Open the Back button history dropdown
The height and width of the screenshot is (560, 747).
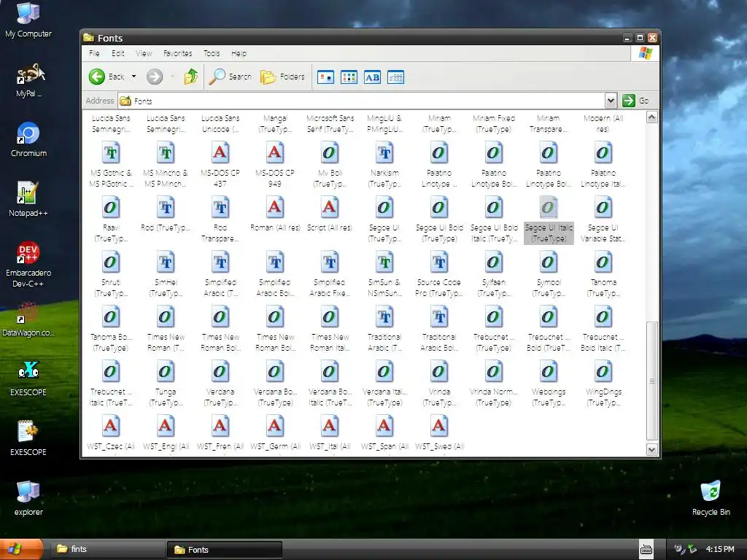pos(134,77)
